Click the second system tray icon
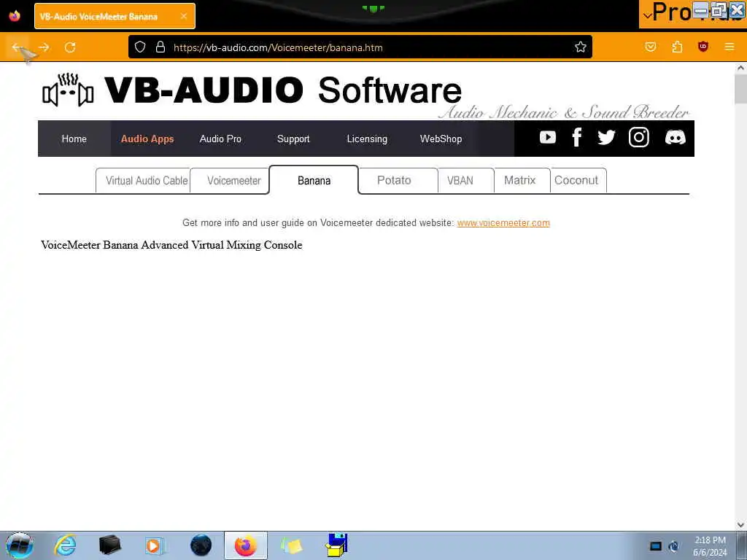The height and width of the screenshot is (560, 747). click(673, 546)
